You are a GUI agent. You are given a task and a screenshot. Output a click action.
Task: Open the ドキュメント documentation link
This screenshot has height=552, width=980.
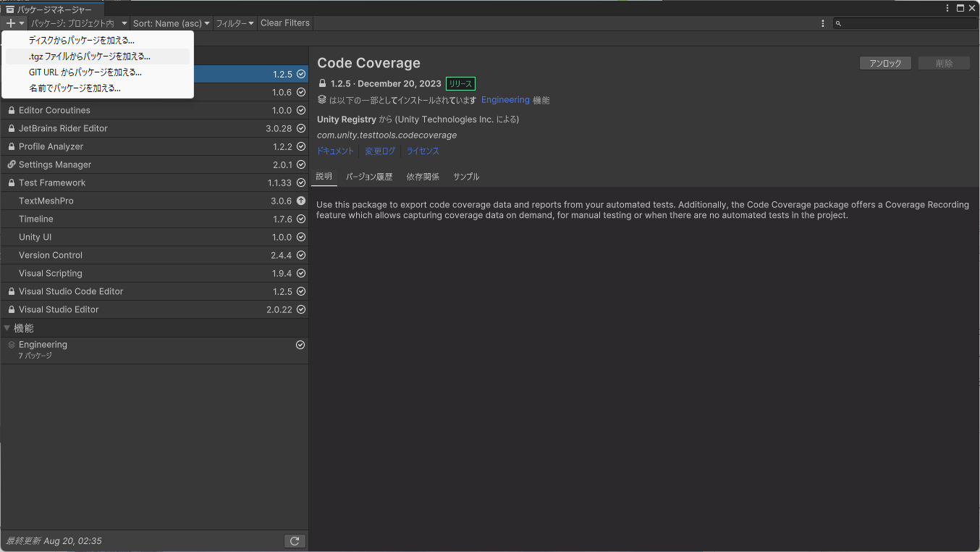pos(335,151)
